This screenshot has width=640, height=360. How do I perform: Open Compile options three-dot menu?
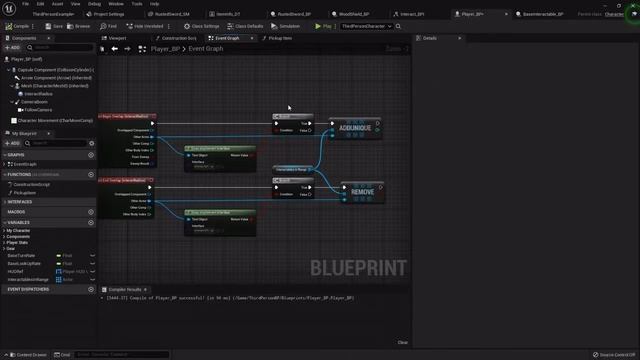(x=33, y=26)
